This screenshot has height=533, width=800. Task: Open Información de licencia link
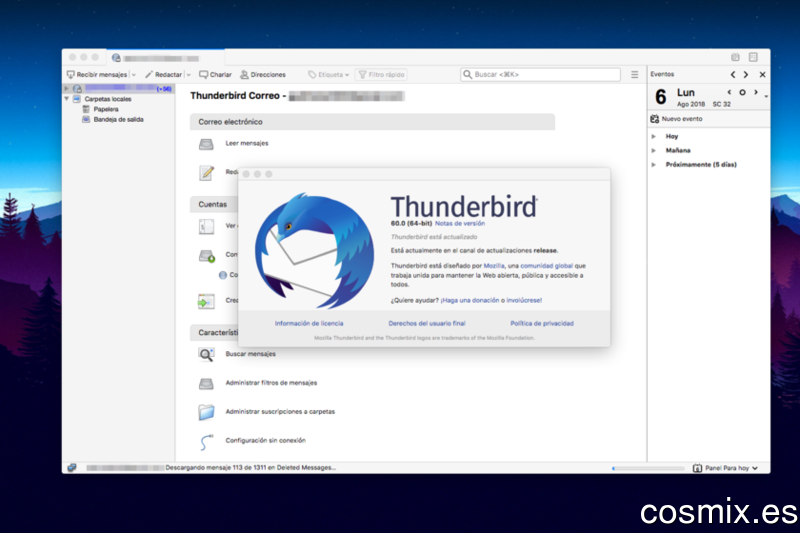tap(309, 323)
